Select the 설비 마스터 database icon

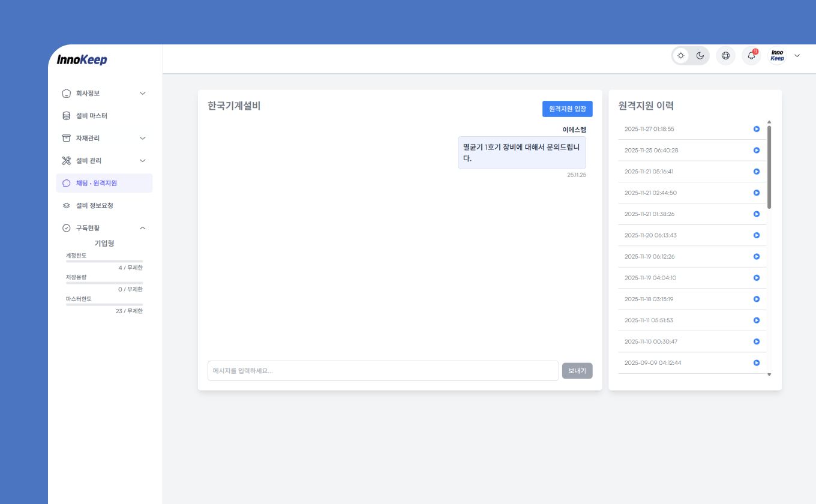pos(66,115)
